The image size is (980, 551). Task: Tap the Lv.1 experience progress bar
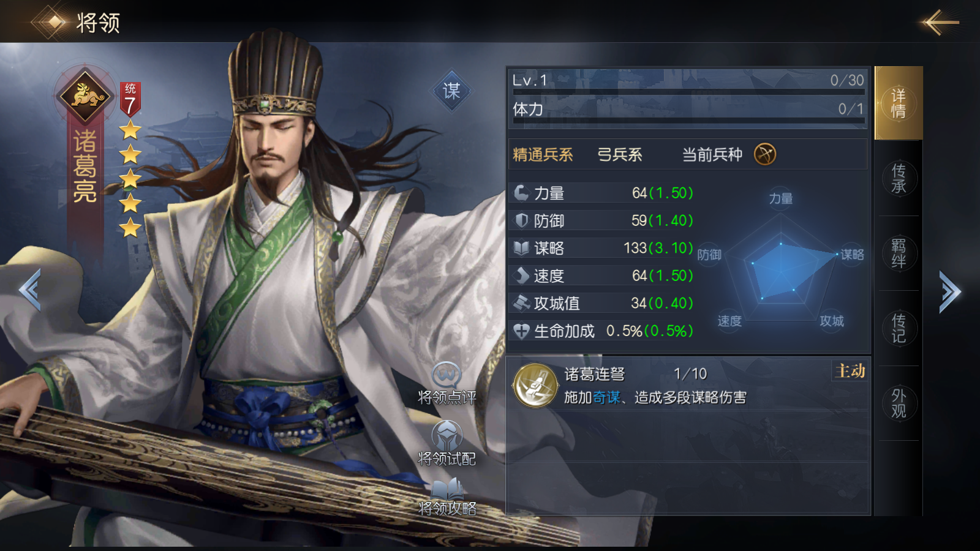(688, 83)
